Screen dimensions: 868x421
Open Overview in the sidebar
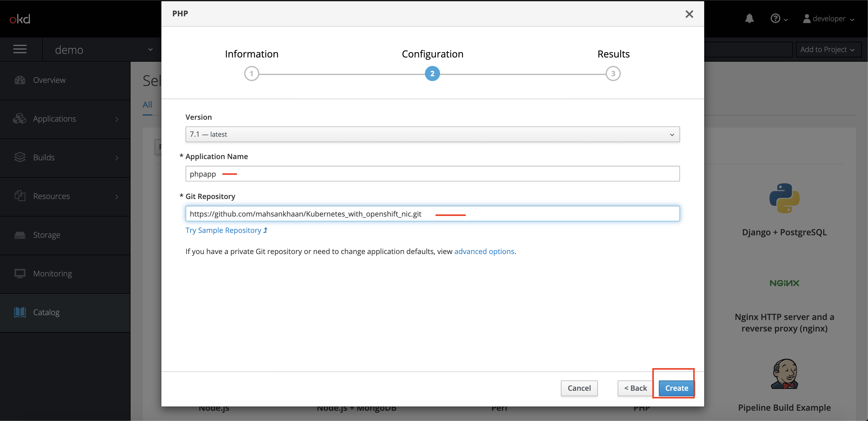(49, 80)
